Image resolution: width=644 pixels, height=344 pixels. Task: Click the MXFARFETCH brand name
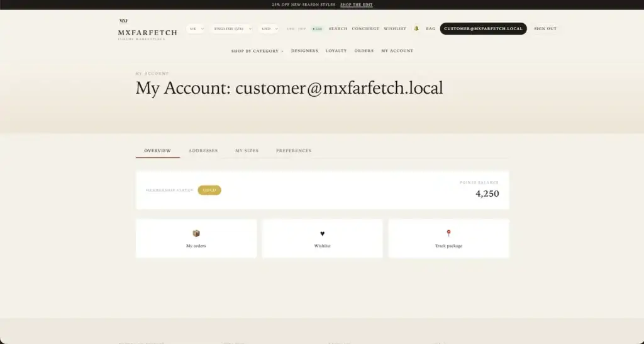pyautogui.click(x=147, y=33)
